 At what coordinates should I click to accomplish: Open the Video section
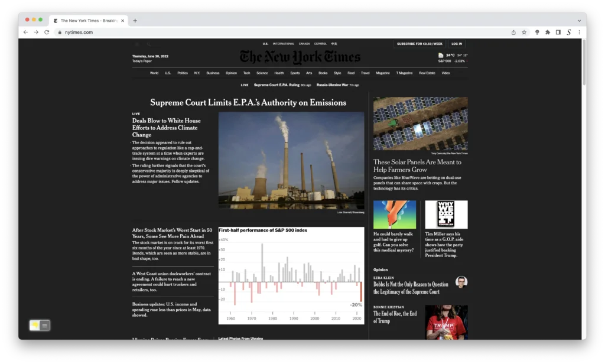tap(445, 73)
